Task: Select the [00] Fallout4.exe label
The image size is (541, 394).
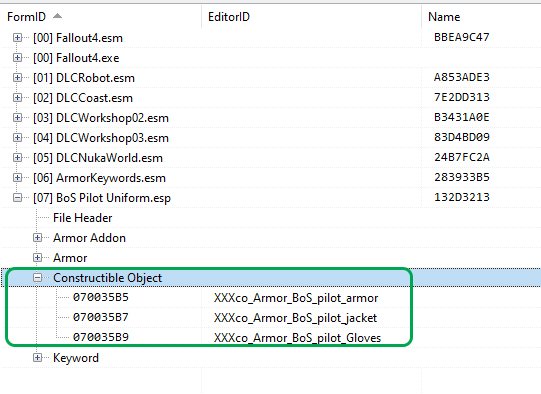Action: tap(76, 58)
